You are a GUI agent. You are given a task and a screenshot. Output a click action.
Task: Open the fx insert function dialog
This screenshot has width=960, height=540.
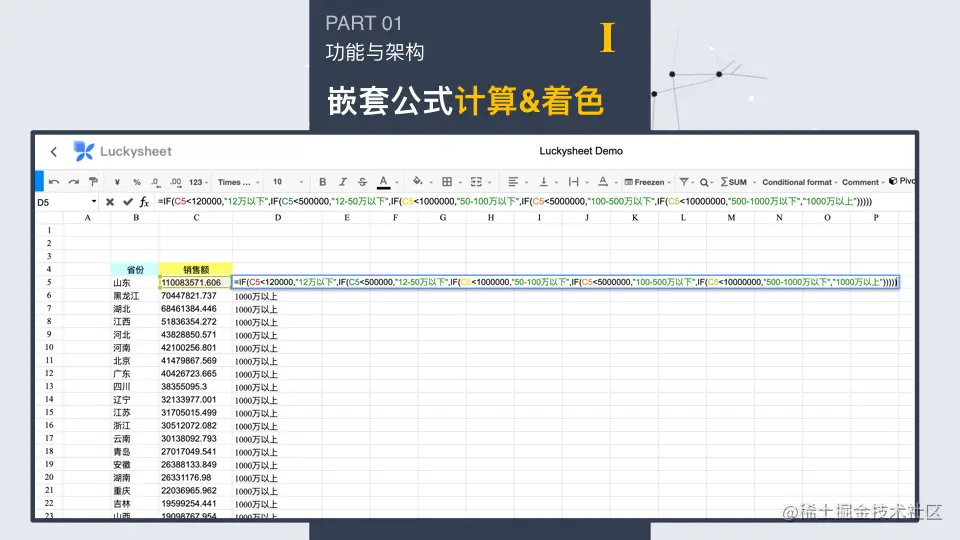coord(144,201)
